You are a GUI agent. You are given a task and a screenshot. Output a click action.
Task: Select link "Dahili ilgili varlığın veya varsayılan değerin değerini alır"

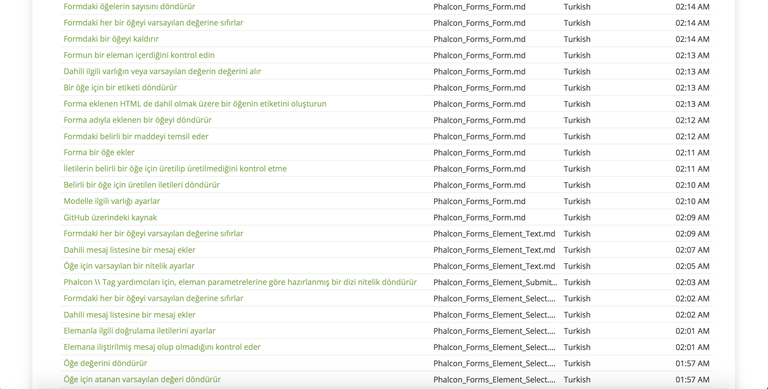162,72
